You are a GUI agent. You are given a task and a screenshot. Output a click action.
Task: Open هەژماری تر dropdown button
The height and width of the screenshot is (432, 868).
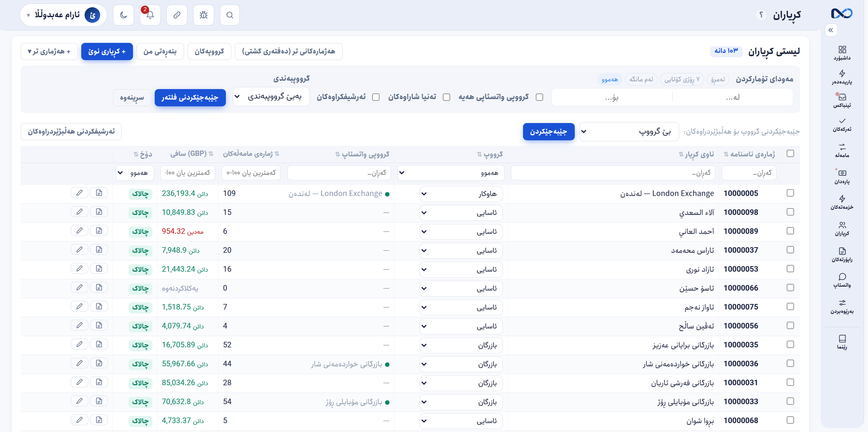49,51
